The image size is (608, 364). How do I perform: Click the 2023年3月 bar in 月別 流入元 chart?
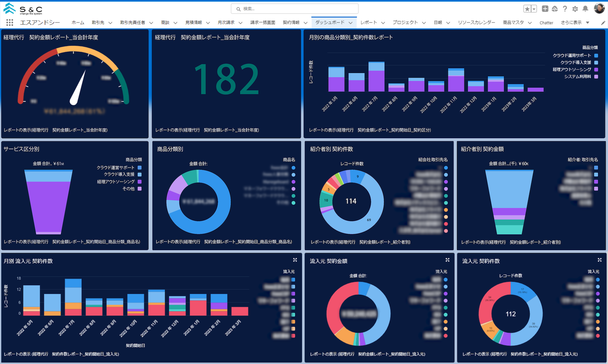click(x=240, y=311)
